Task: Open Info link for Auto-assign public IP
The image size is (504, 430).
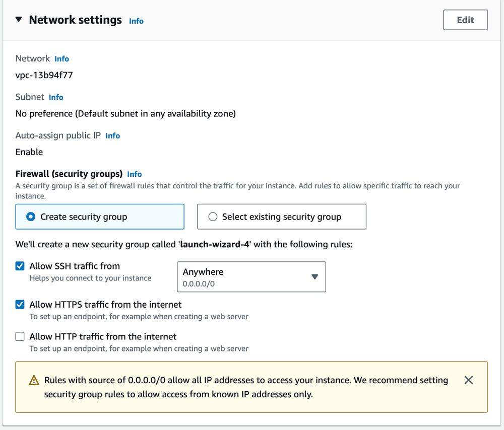Action: click(112, 136)
